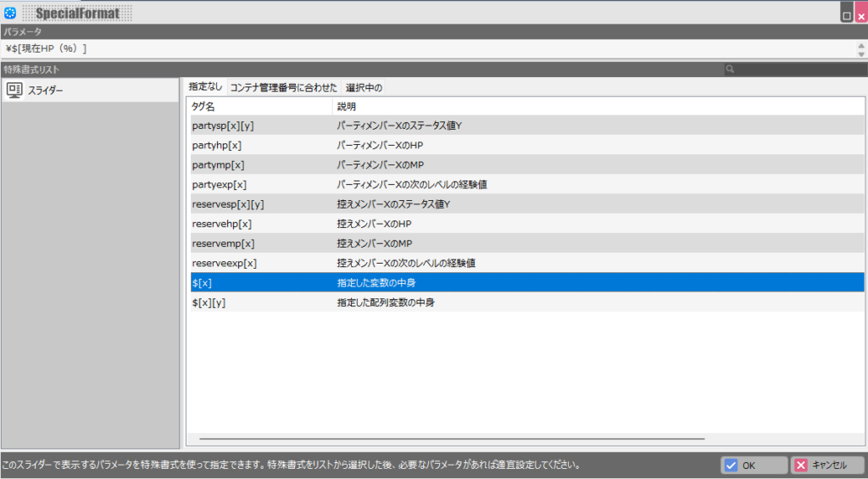Click the OK checkmark icon
The width and height of the screenshot is (868, 479).
click(731, 465)
